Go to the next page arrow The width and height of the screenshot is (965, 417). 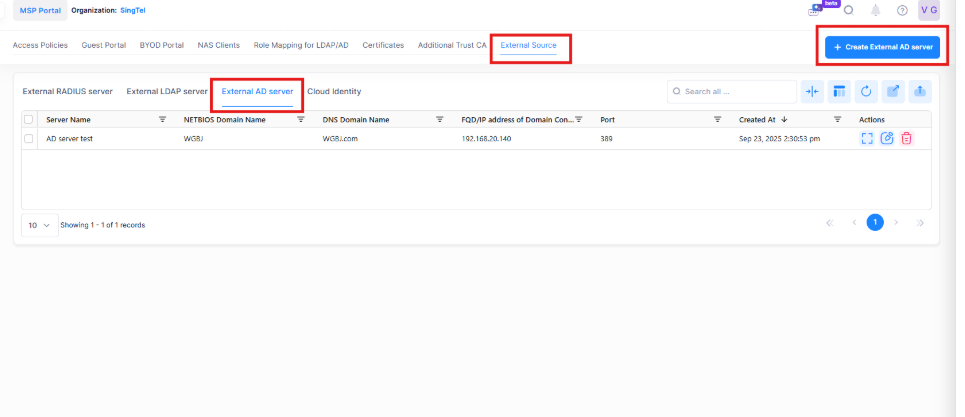tap(896, 223)
